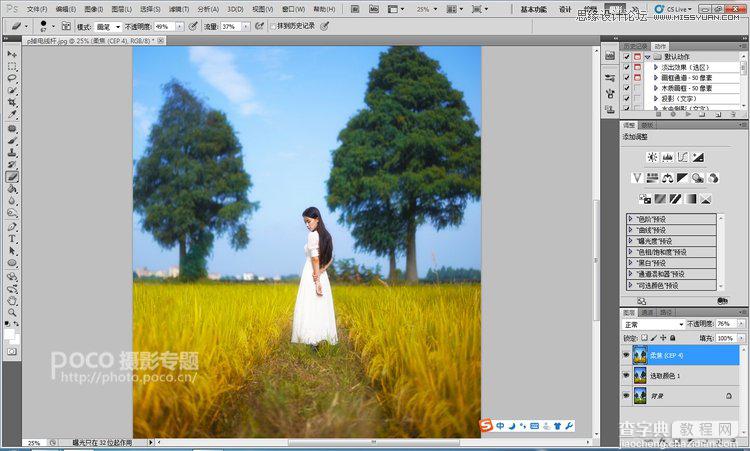The width and height of the screenshot is (750, 451).
Task: Add a Color Balance adjustment
Action: coord(667,178)
